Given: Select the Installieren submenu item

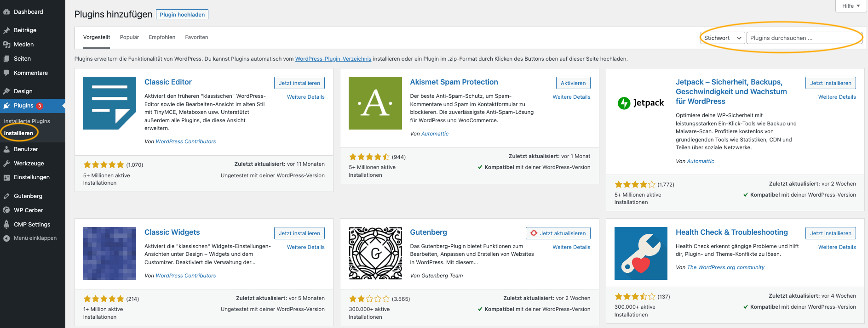Looking at the screenshot, I should pos(18,133).
